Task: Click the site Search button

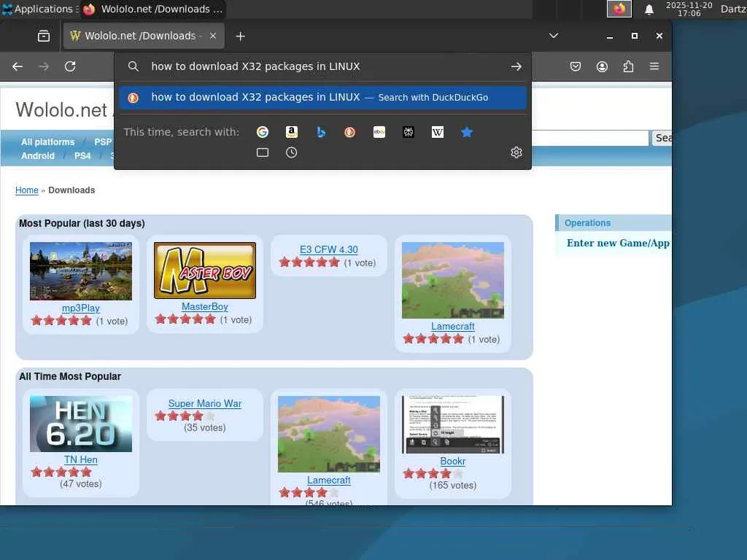Action: 662,138
